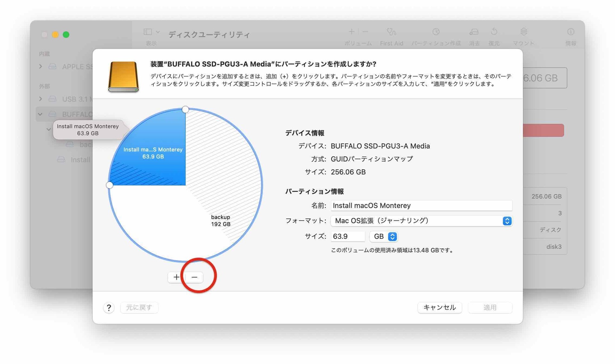
Task: Click the green zoom window button
Action: pos(66,35)
